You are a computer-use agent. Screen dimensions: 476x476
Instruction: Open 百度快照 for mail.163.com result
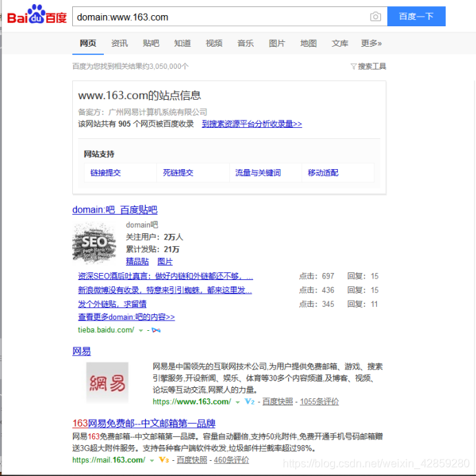pos(192,460)
